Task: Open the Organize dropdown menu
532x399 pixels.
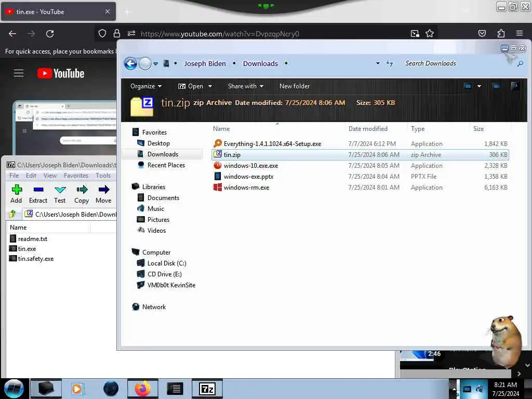Action: [x=146, y=86]
